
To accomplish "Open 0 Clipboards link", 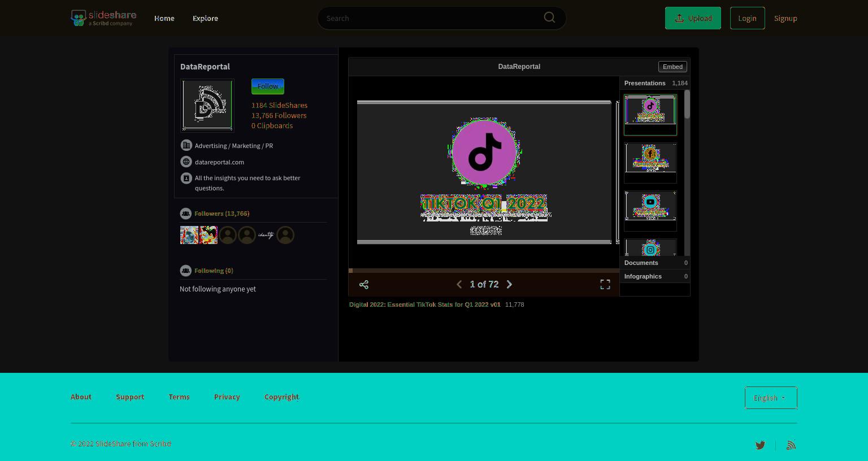I will point(272,125).
